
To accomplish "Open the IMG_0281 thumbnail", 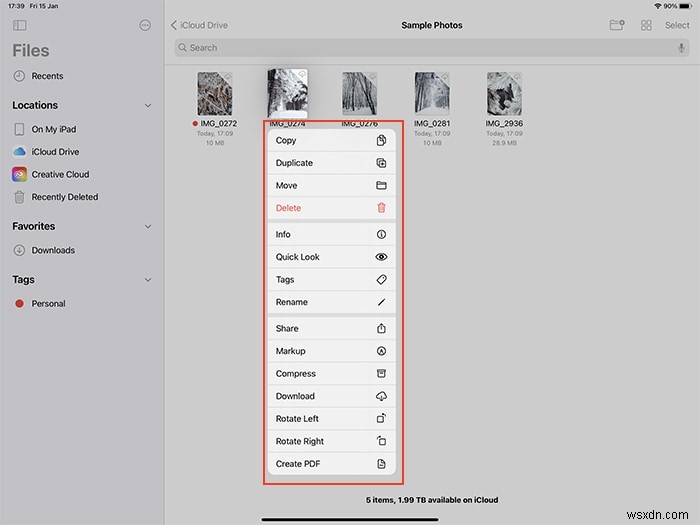I will (x=432, y=94).
